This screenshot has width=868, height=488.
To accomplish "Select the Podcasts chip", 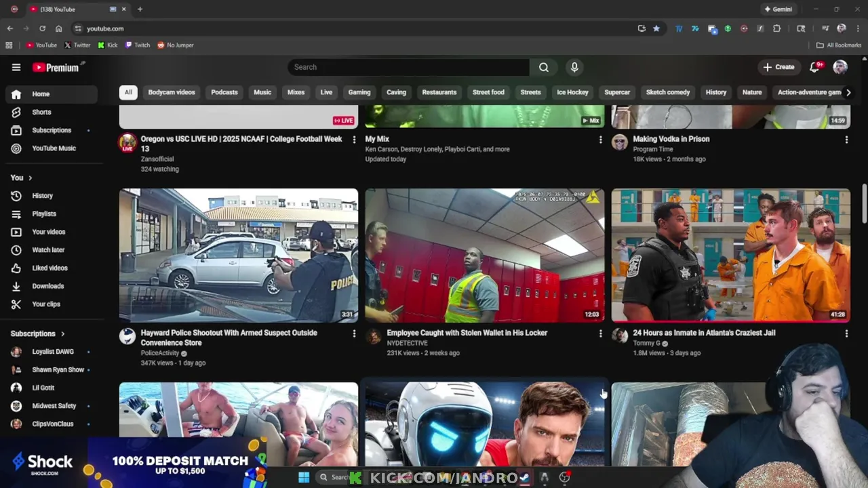I will (x=224, y=92).
